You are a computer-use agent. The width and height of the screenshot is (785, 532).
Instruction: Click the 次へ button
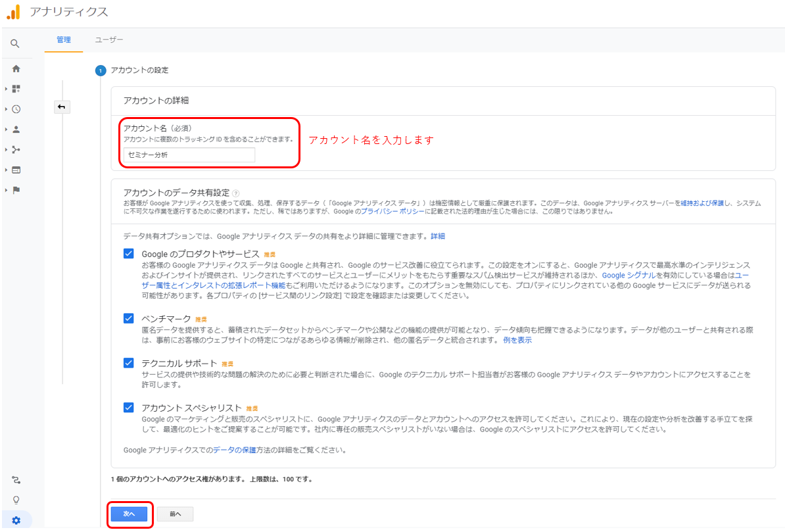click(x=129, y=514)
